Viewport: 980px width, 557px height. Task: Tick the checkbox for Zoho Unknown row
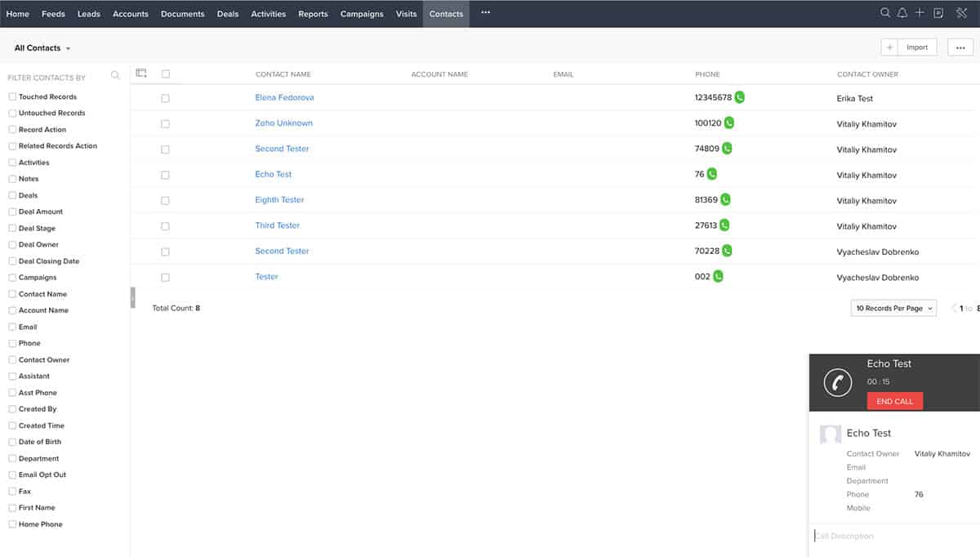click(x=165, y=124)
